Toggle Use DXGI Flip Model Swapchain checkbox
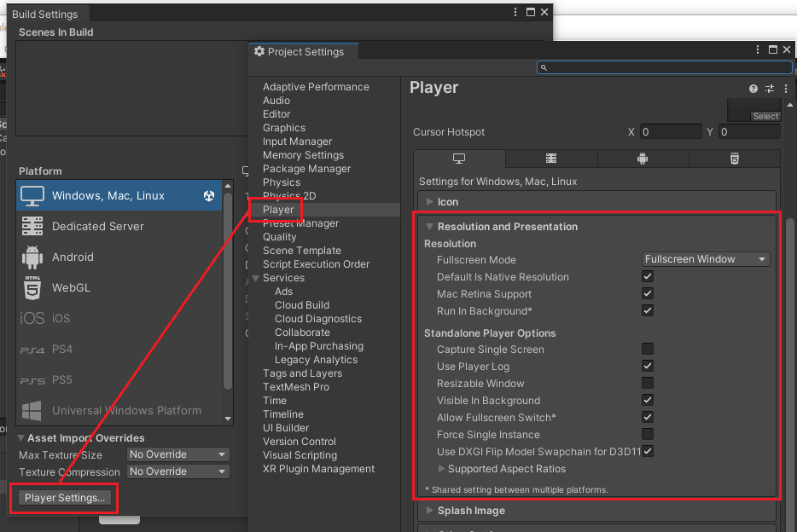The image size is (797, 532). (x=648, y=451)
